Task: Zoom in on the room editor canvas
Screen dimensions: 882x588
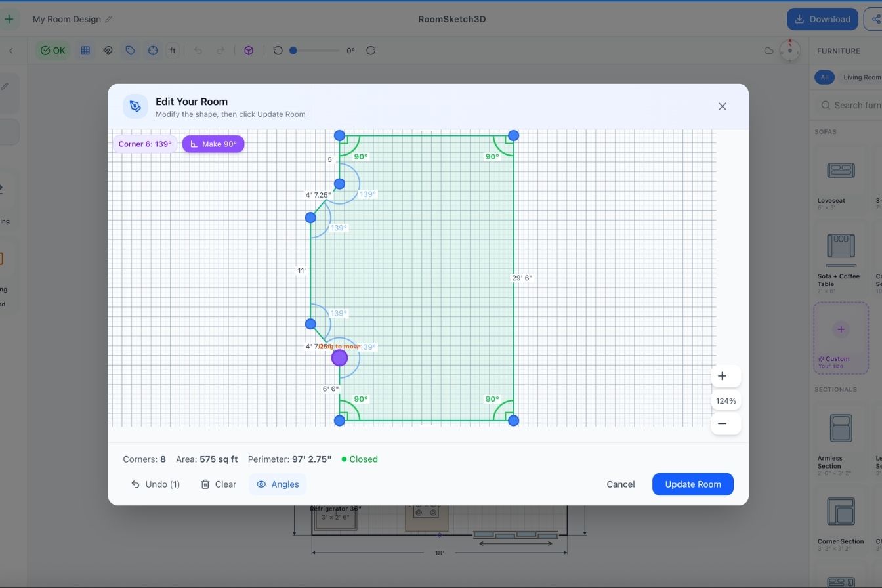Action: [x=722, y=376]
